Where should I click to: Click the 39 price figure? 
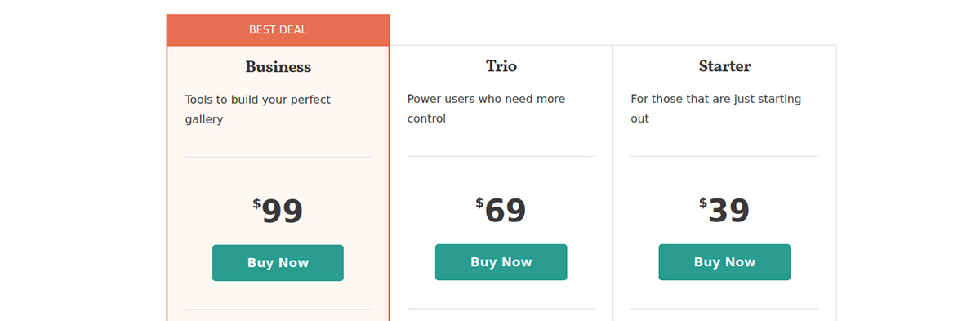pos(729,211)
